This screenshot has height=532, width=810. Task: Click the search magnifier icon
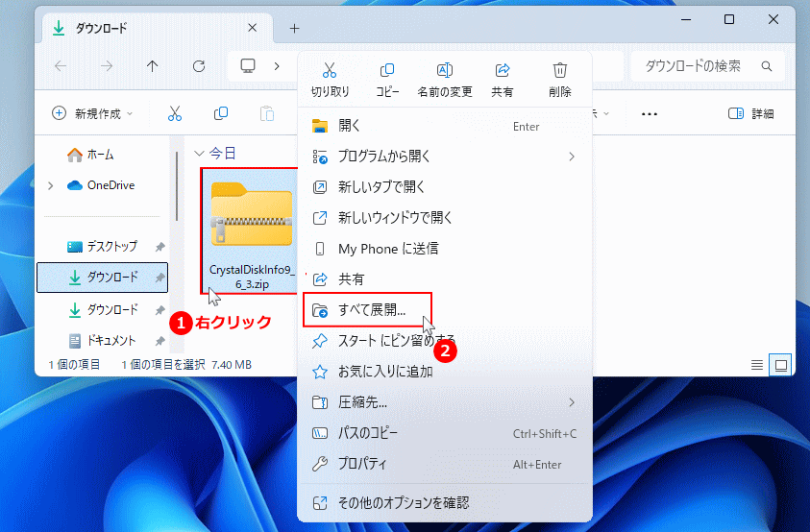767,66
